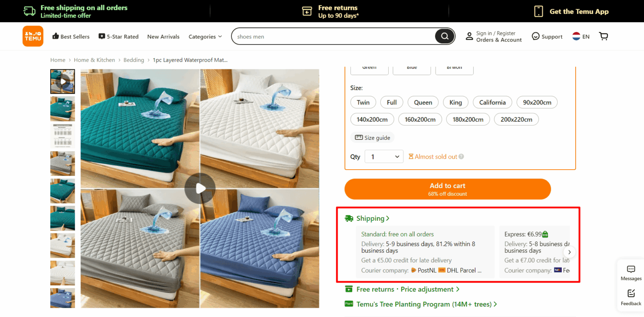The width and height of the screenshot is (644, 317).
Task: Click the Sign in profile icon
Action: (x=469, y=37)
